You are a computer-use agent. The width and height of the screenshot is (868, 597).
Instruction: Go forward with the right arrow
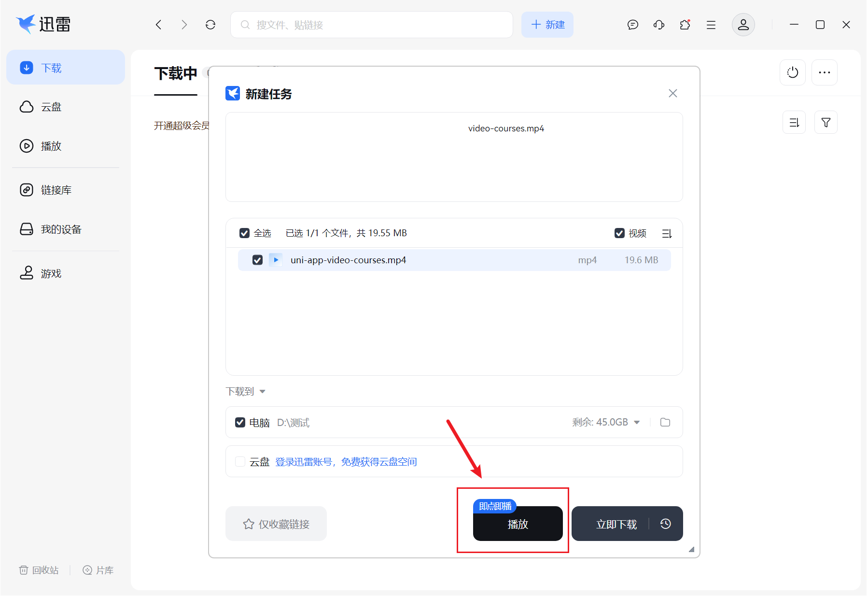[184, 25]
